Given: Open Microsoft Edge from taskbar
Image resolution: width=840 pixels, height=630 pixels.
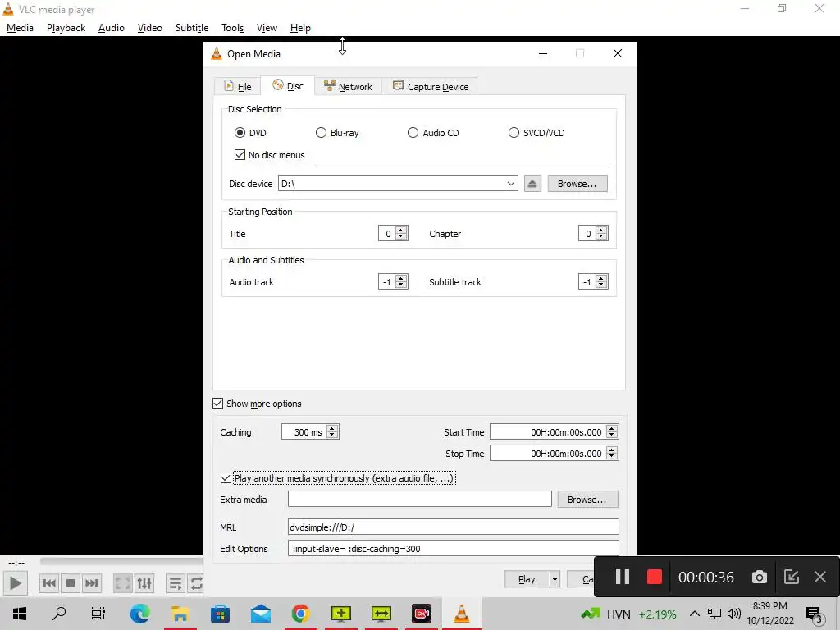Looking at the screenshot, I should (139, 614).
